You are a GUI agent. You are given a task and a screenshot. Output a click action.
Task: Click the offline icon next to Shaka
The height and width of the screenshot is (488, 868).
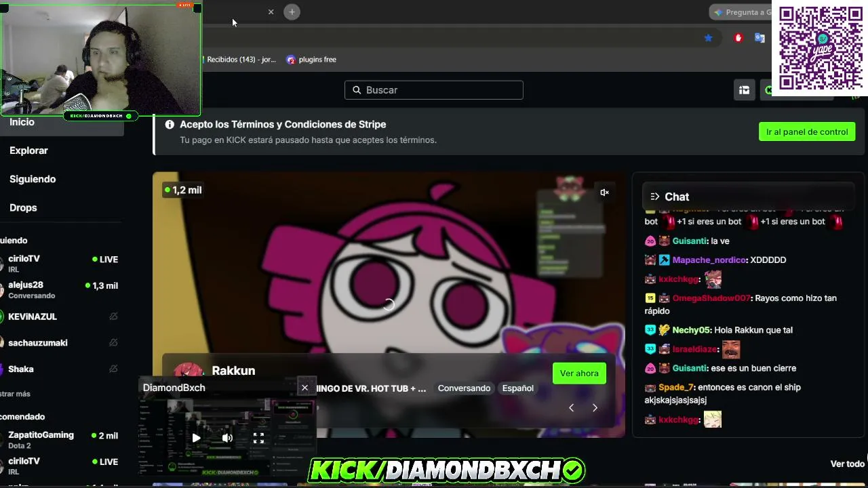[x=113, y=369]
